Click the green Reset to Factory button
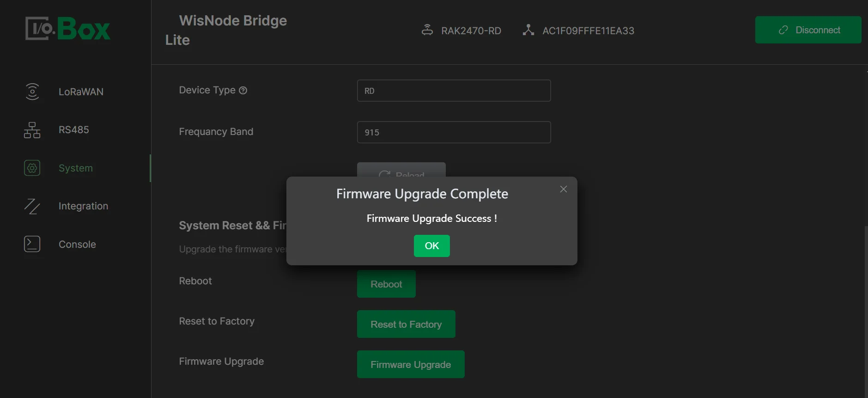 click(x=406, y=325)
